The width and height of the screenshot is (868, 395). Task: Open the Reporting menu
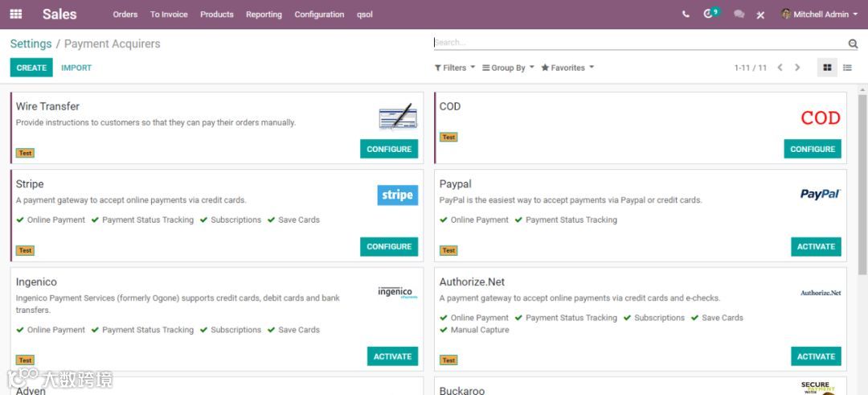point(264,14)
